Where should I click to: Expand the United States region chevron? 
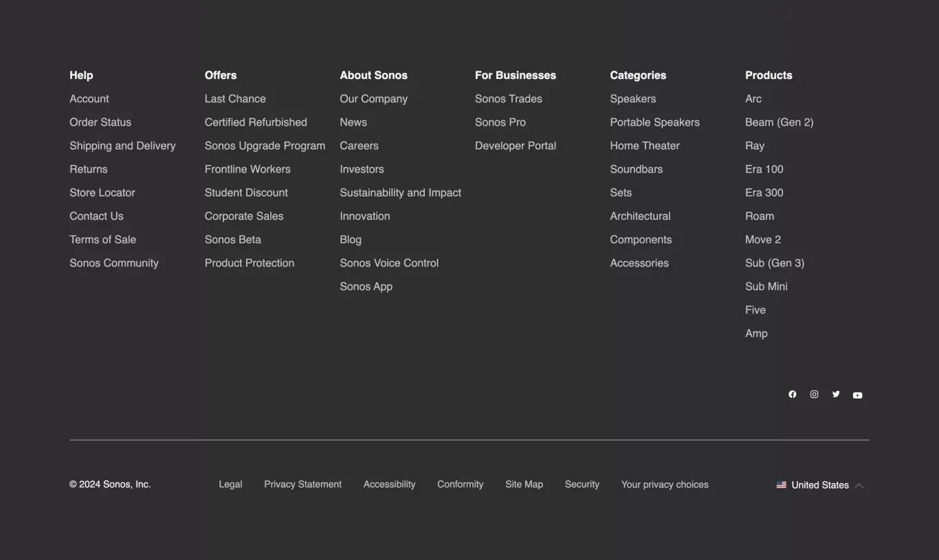(x=859, y=486)
